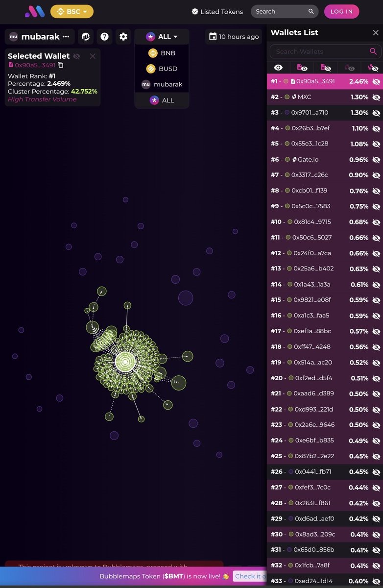The image size is (383, 588).
Task: Show contract wallets filter icon
Action: (x=302, y=68)
